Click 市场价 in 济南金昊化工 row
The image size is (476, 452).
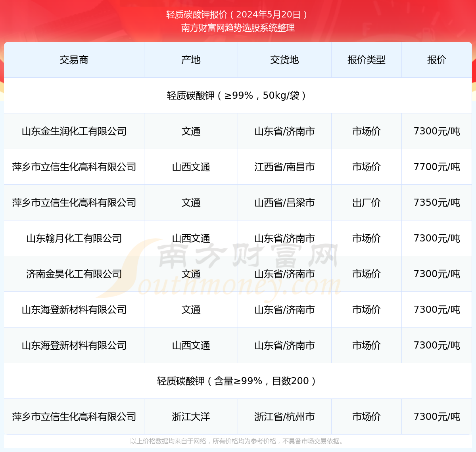pos(367,274)
